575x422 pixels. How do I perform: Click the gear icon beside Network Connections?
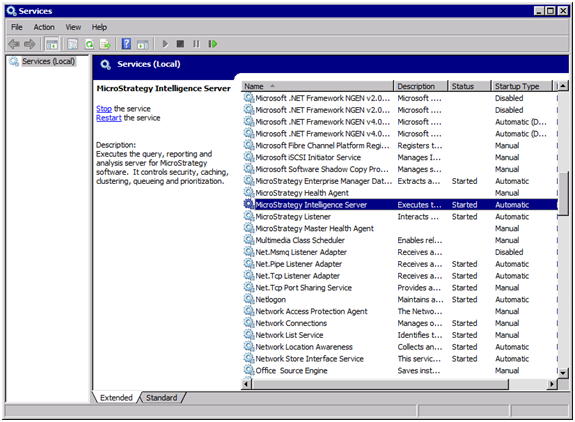point(249,323)
